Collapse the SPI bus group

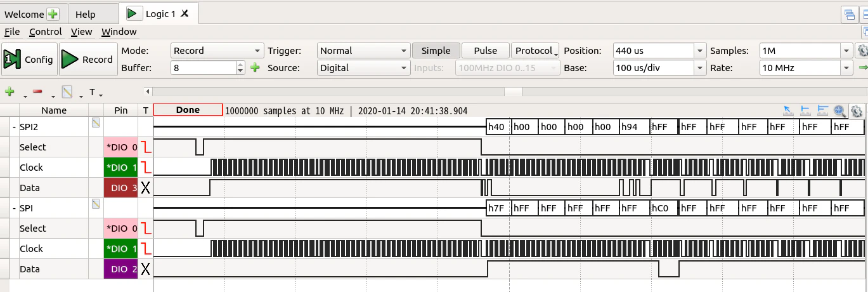click(14, 208)
